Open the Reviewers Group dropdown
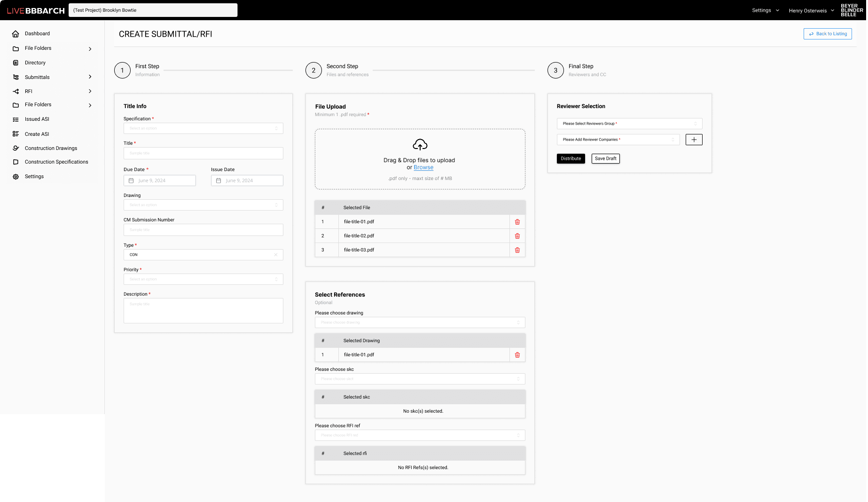The image size is (868, 502). [629, 124]
